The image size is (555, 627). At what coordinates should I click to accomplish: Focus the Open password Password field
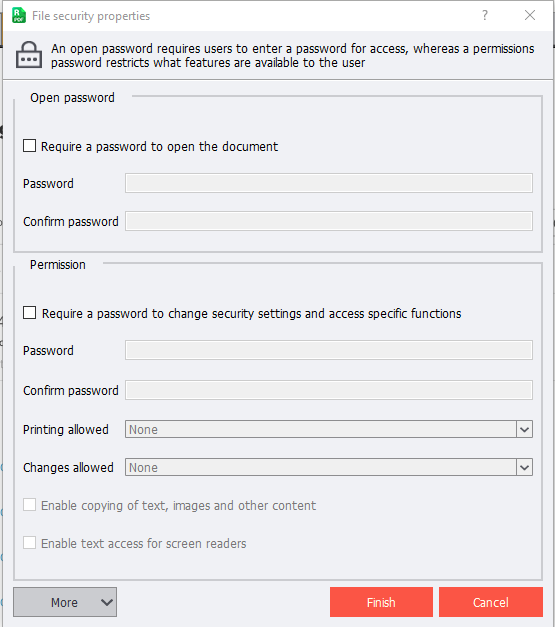point(329,183)
